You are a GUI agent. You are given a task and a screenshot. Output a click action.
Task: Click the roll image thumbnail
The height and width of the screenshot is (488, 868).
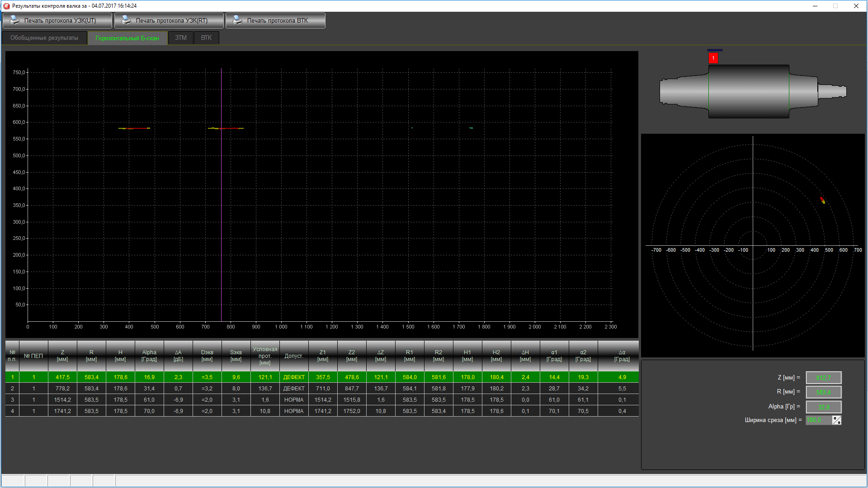pos(753,92)
